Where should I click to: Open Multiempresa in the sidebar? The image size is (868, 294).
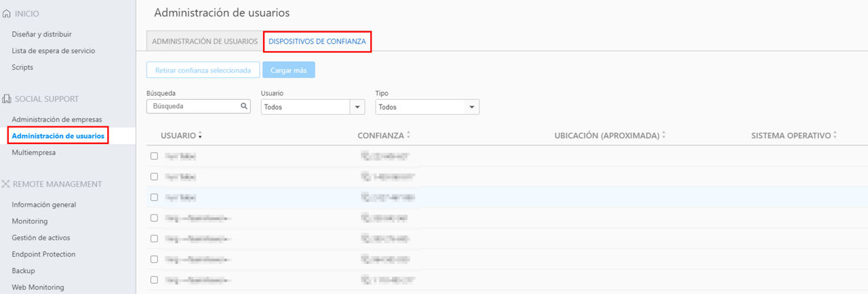pyautogui.click(x=34, y=153)
